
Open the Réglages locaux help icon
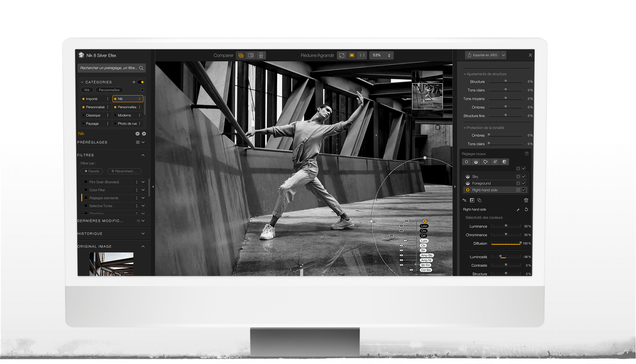(x=526, y=154)
